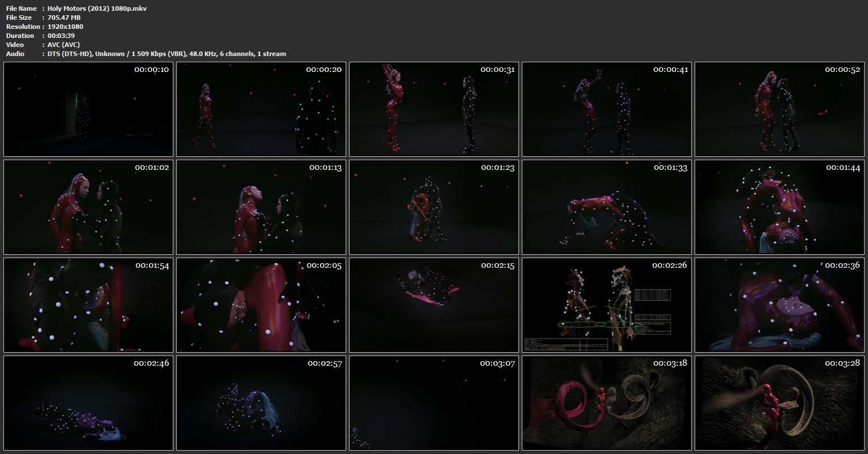Select the frame at 00:00:41
Viewport: 868px width, 454px height.
[607, 109]
